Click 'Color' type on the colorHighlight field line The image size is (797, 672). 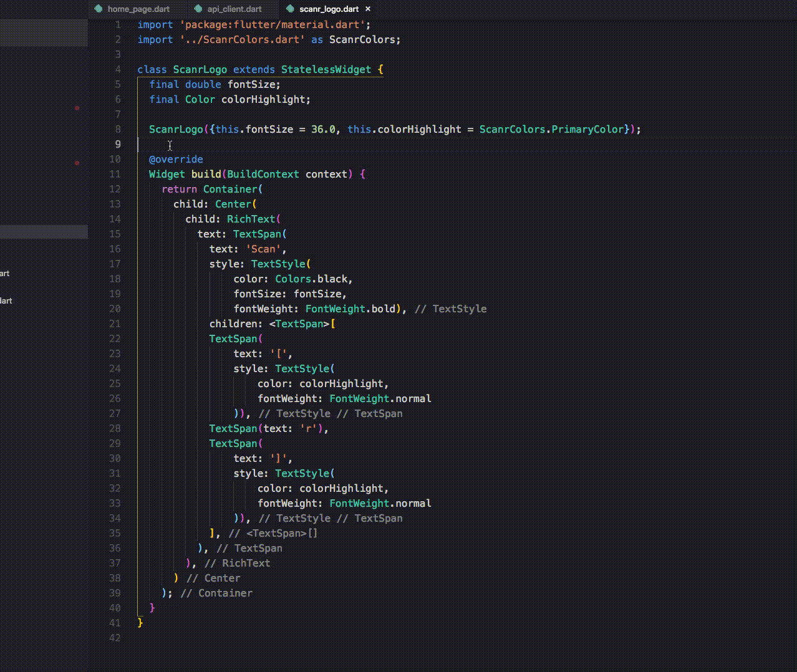click(x=200, y=99)
